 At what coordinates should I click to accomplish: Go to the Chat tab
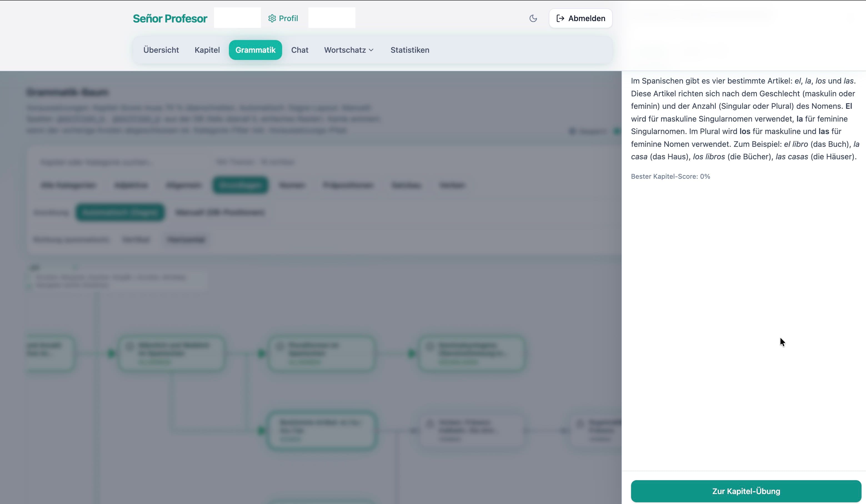(300, 50)
